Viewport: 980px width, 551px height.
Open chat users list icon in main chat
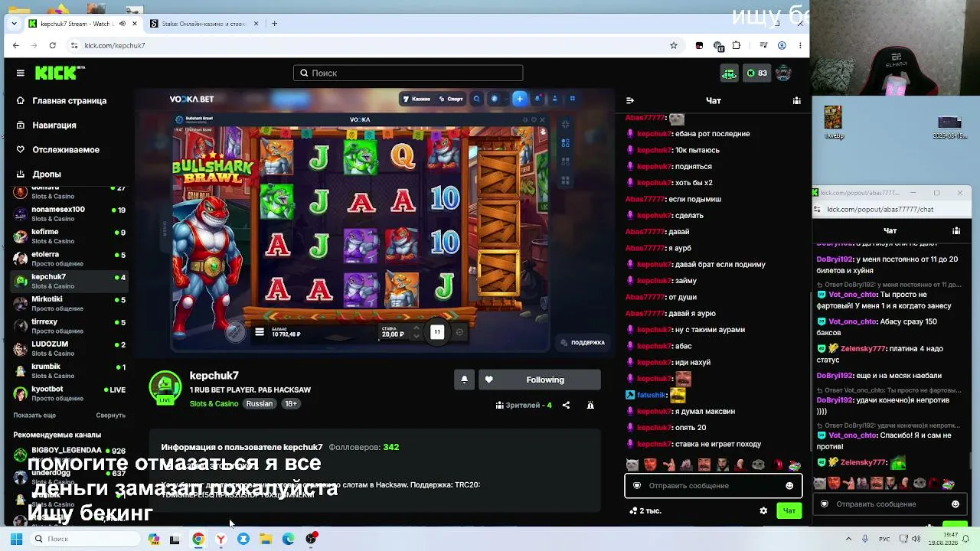[796, 100]
